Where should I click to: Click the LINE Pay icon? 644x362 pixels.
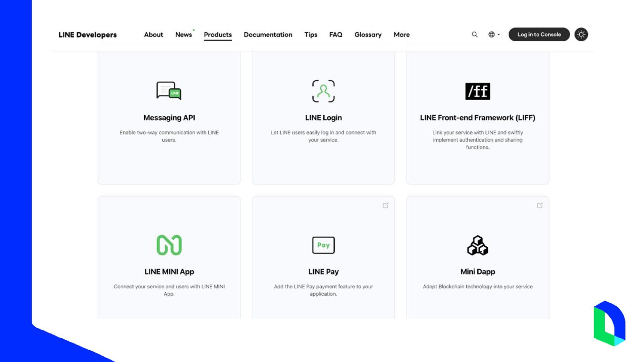click(323, 245)
